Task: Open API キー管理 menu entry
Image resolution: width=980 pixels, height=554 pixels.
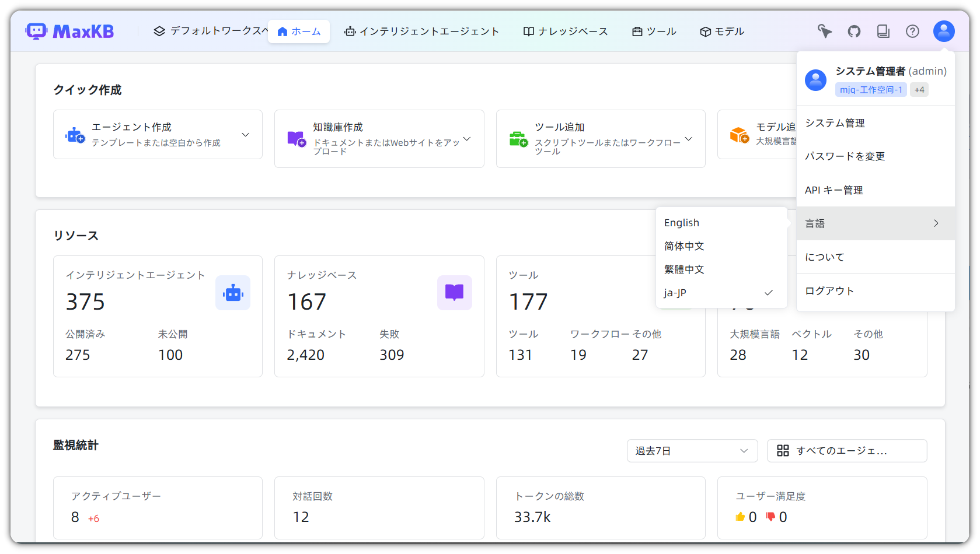Action: coord(876,190)
